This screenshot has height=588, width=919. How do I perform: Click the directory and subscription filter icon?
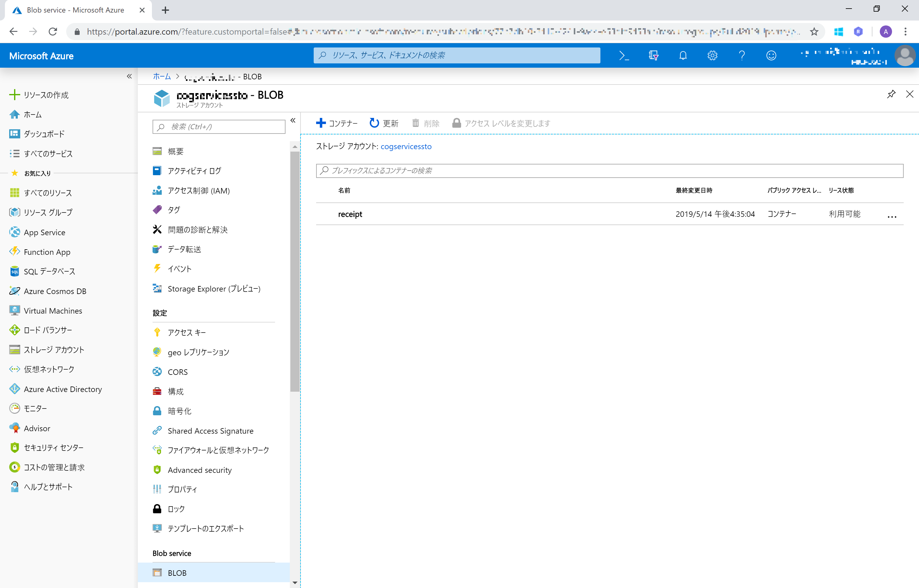coord(653,56)
